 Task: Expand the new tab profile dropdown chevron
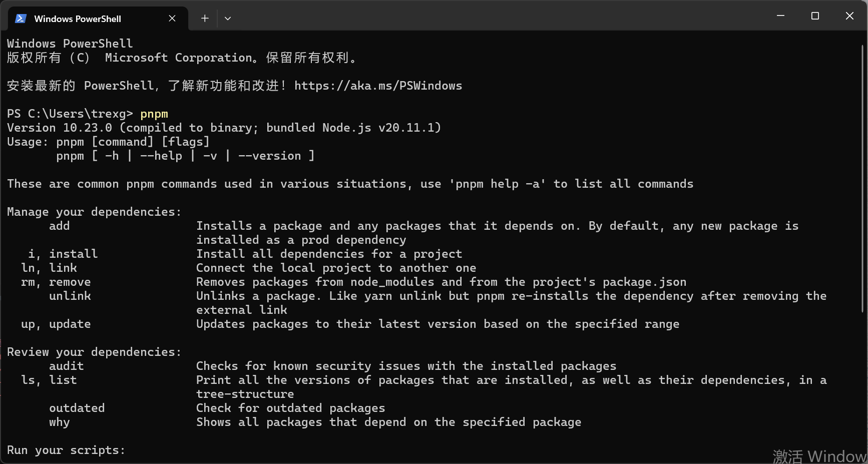(228, 19)
